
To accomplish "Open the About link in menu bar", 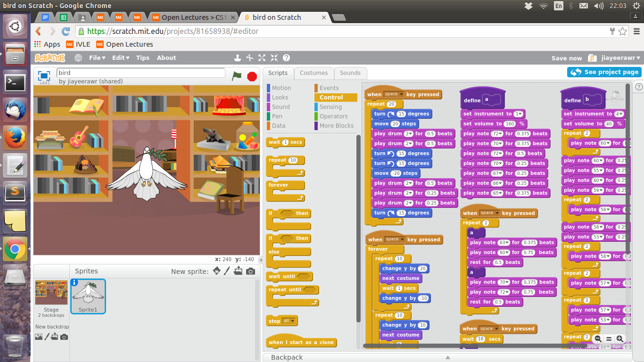I will pyautogui.click(x=166, y=58).
